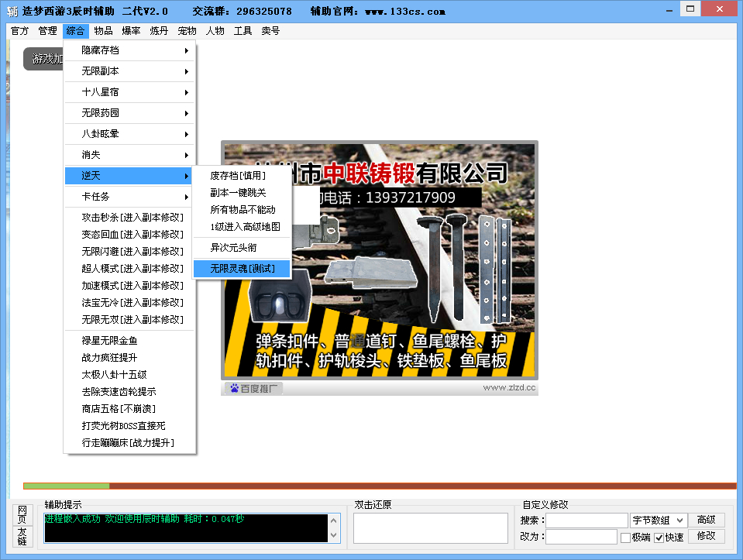Image resolution: width=743 pixels, height=560 pixels.
Task: Click the green-red progress bar
Action: [380, 486]
